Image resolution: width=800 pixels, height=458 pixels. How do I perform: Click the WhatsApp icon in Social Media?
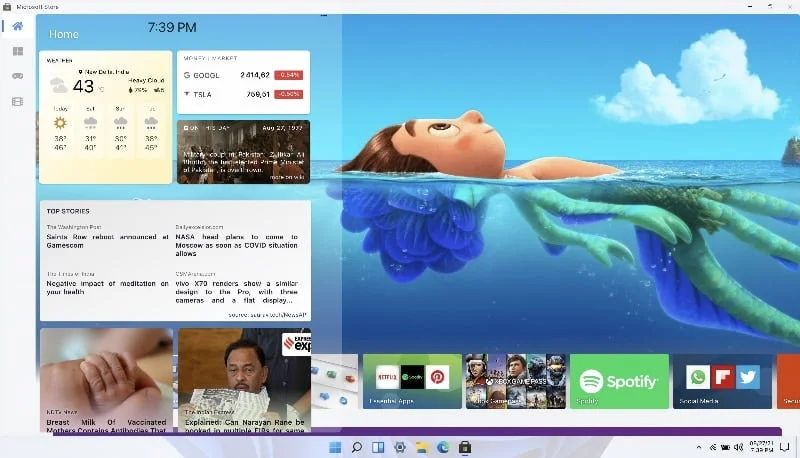click(697, 377)
